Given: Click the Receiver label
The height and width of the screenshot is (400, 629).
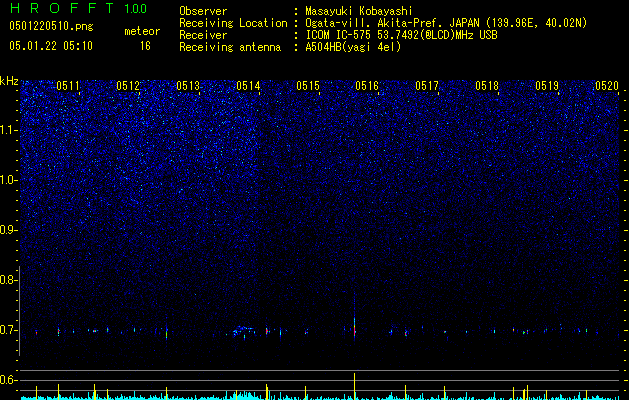Looking at the screenshot, I should tap(203, 35).
